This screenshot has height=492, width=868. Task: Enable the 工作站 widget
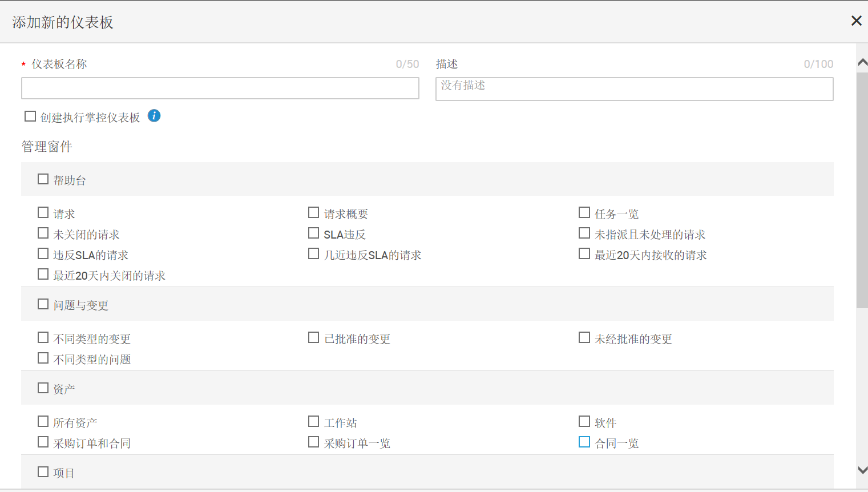point(313,422)
